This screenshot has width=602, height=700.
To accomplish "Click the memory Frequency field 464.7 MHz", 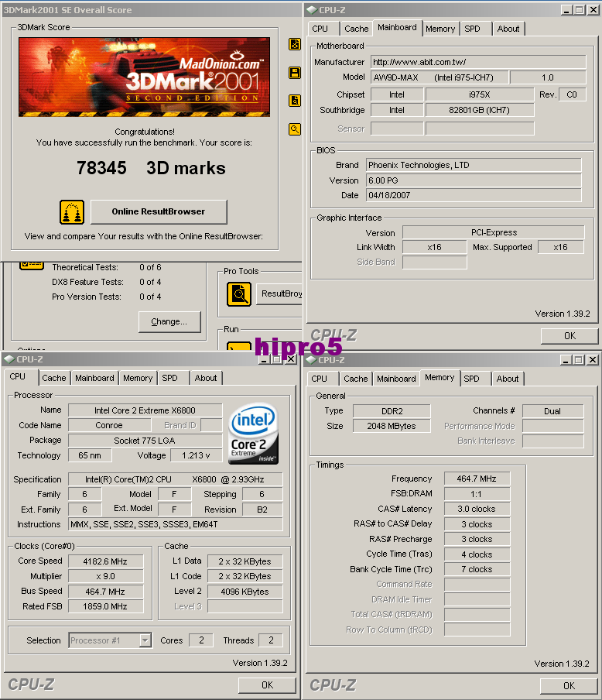I will coord(477,479).
